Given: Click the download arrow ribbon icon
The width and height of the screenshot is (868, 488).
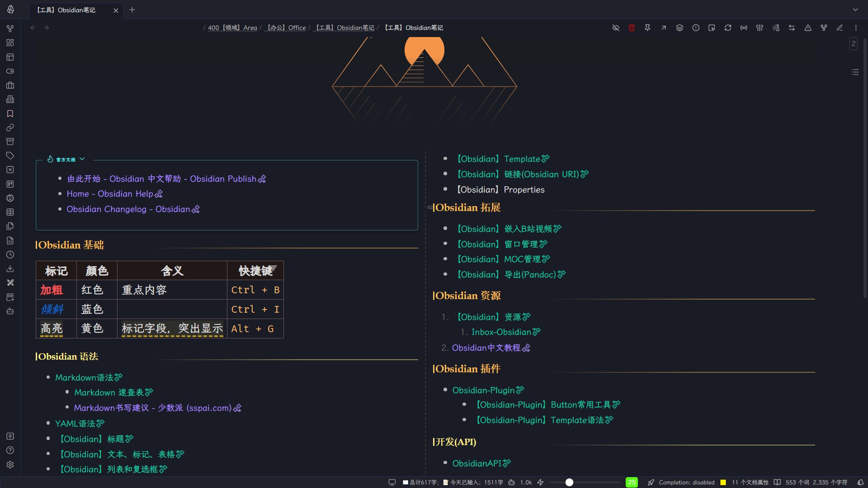Looking at the screenshot, I should [10, 268].
